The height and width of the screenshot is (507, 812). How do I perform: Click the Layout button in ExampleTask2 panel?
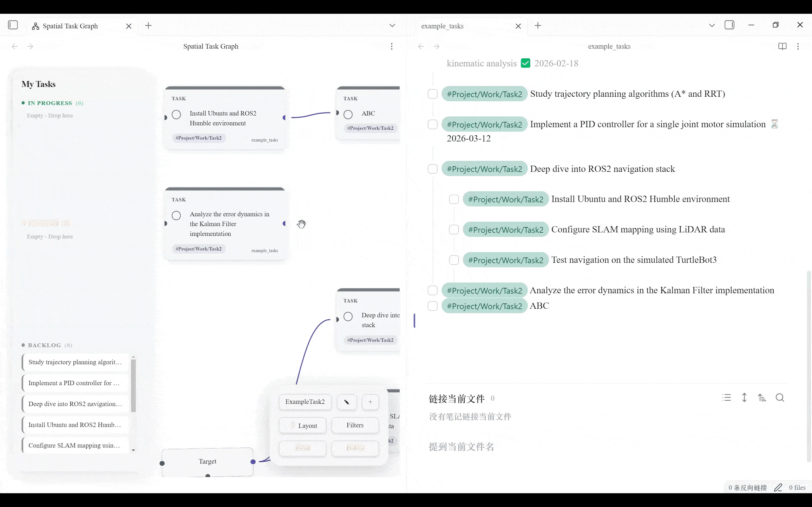302,425
